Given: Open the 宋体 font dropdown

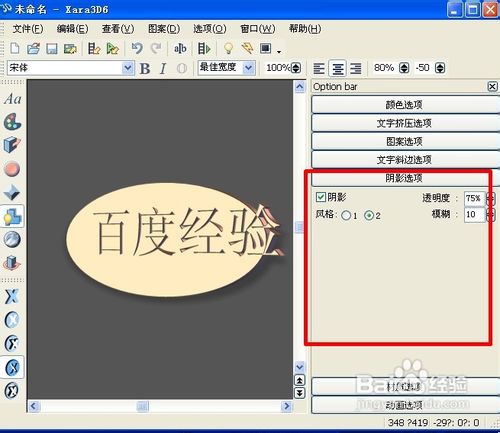Looking at the screenshot, I should point(127,68).
